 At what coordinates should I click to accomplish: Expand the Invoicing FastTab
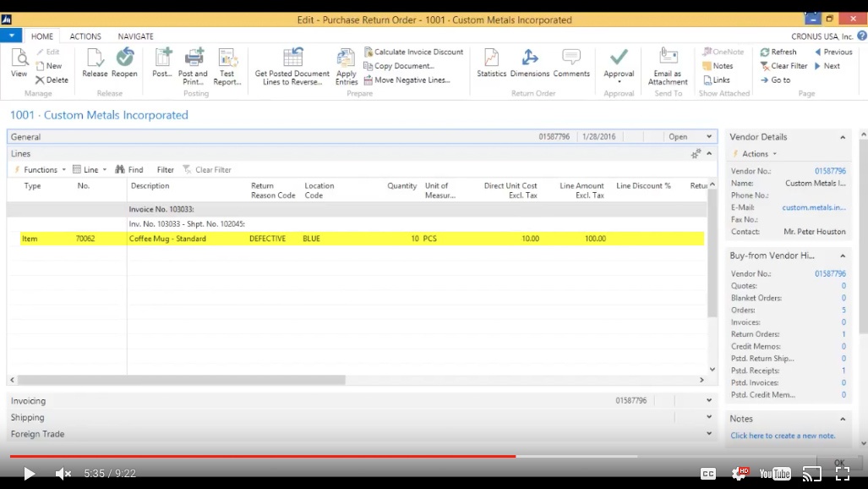tap(708, 400)
